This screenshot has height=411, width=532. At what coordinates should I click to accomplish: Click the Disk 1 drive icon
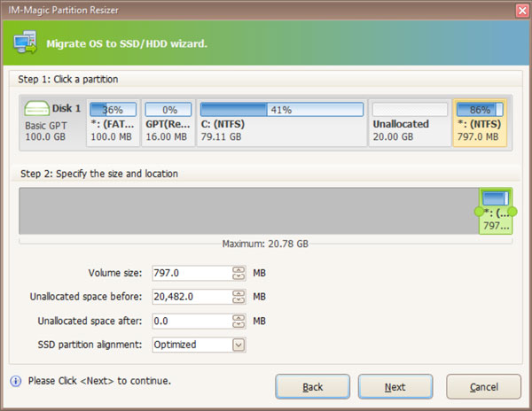point(36,108)
